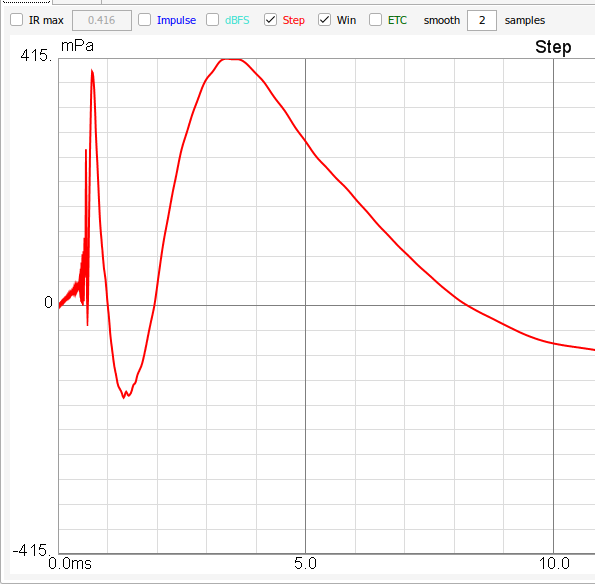595x584 pixels.
Task: Click the mPa axis unit label
Action: pyautogui.click(x=77, y=46)
